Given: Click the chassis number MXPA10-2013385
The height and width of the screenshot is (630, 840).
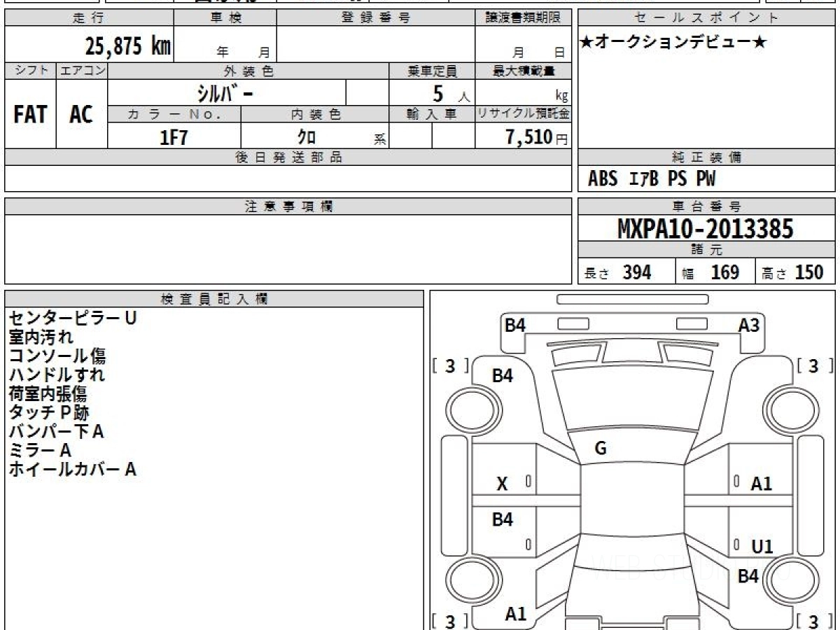Looking at the screenshot, I should (x=706, y=229).
